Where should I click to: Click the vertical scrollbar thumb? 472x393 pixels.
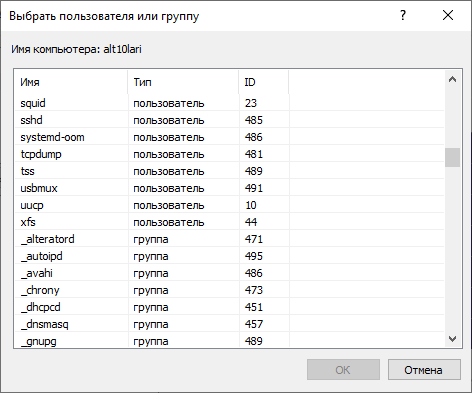pos(452,157)
